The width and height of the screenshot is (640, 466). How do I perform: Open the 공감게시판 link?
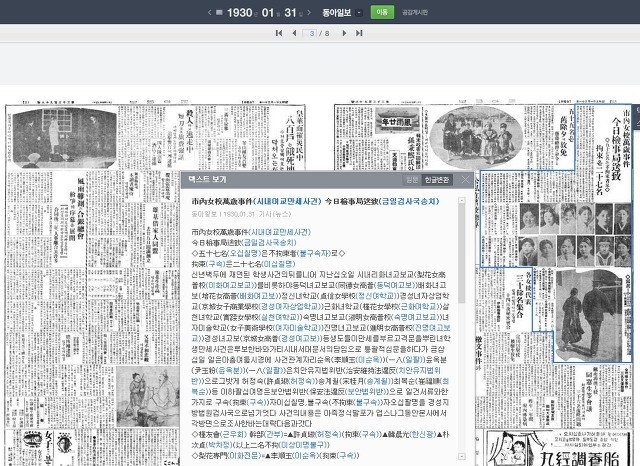pyautogui.click(x=415, y=13)
